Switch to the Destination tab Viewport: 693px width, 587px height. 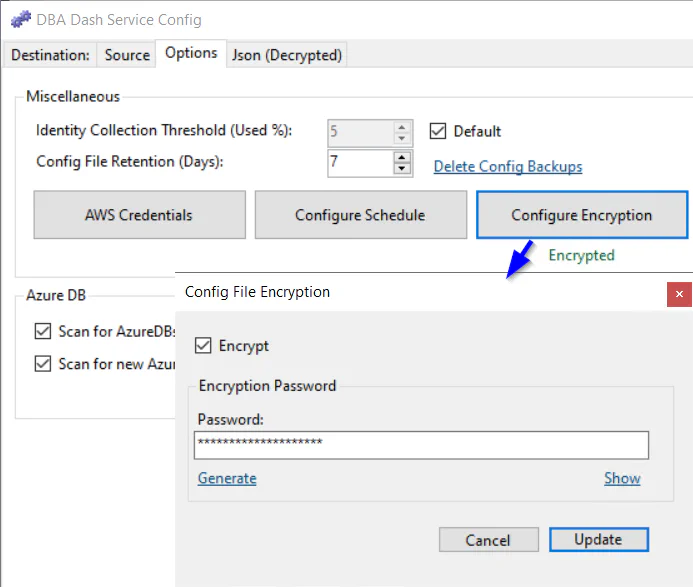pos(50,55)
